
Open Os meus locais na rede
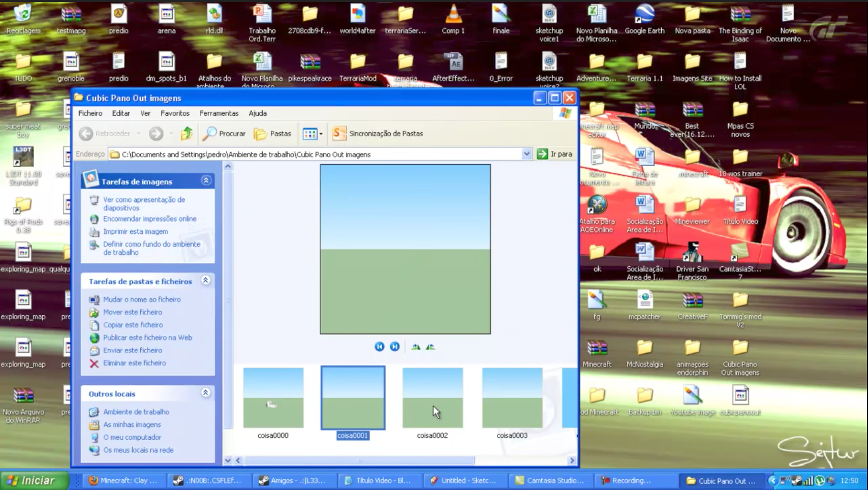138,450
